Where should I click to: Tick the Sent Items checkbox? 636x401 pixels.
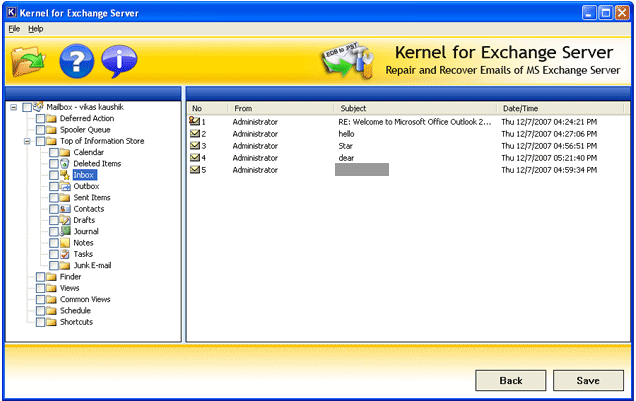click(54, 198)
